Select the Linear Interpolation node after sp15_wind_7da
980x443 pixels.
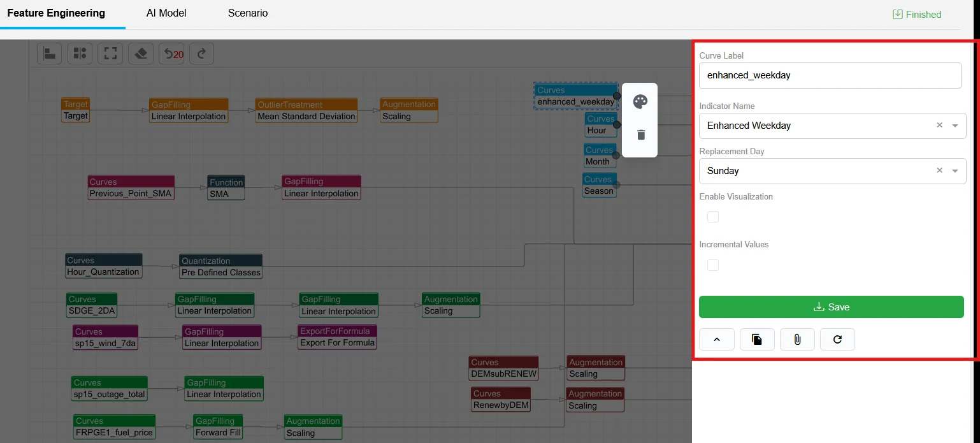tap(222, 337)
